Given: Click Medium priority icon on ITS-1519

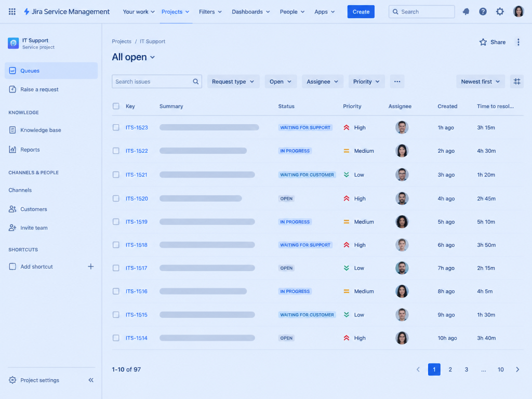Looking at the screenshot, I should (x=347, y=221).
